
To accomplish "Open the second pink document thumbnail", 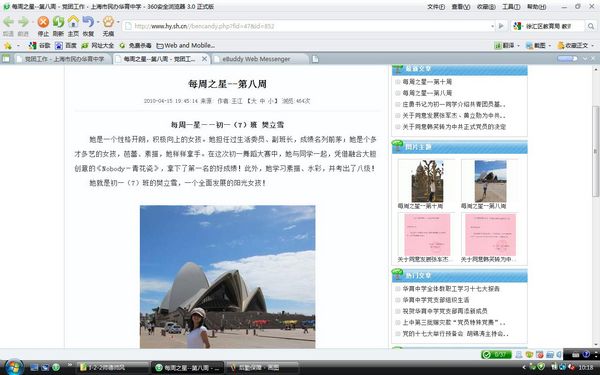I will 491,235.
